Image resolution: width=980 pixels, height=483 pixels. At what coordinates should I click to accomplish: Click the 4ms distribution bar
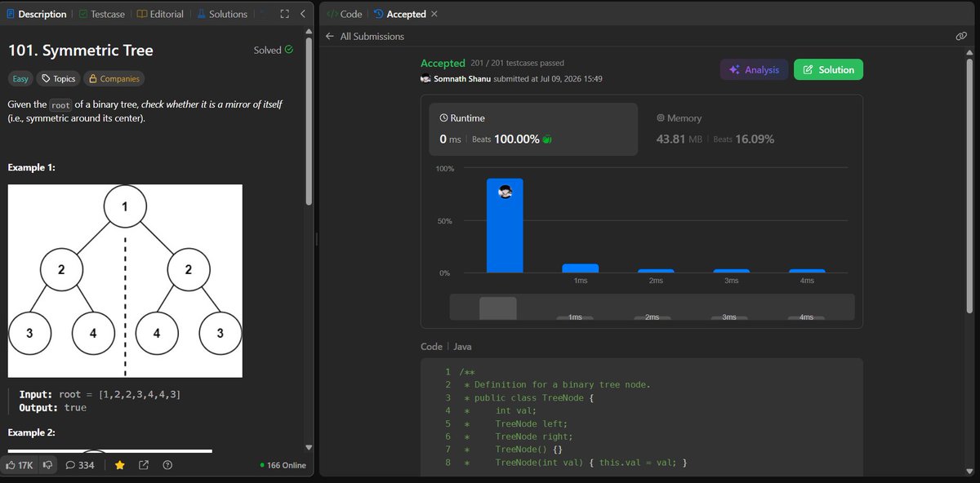click(x=807, y=271)
